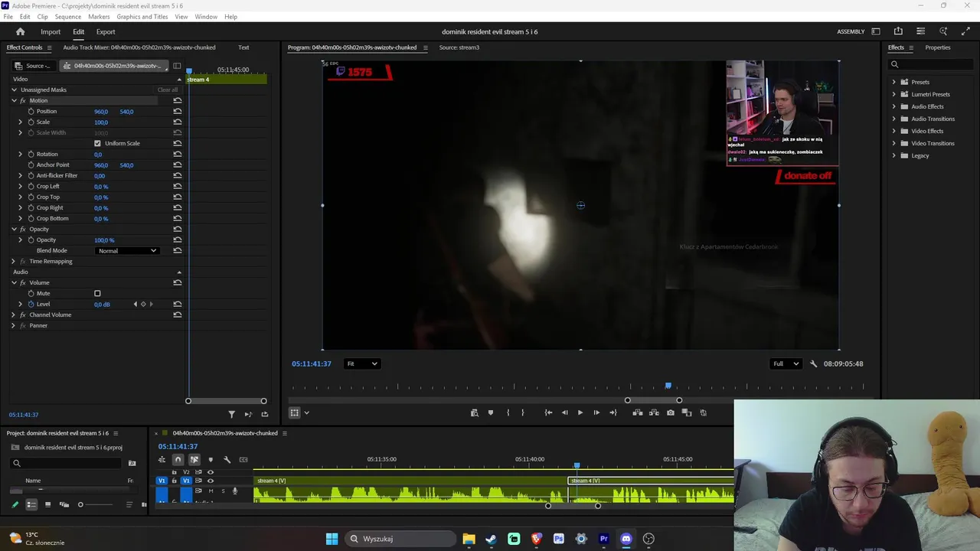980x551 pixels.
Task: Collapse the Motion effect section
Action: click(14, 100)
